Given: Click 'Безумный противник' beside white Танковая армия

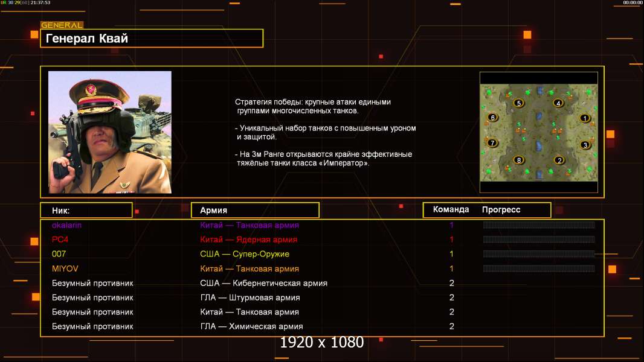Looking at the screenshot, I should coord(92,312).
